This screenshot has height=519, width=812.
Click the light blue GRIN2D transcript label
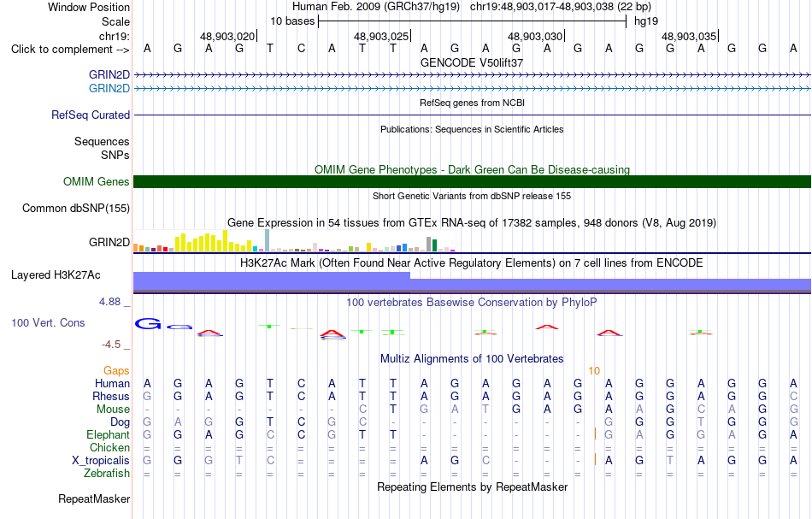click(x=109, y=88)
